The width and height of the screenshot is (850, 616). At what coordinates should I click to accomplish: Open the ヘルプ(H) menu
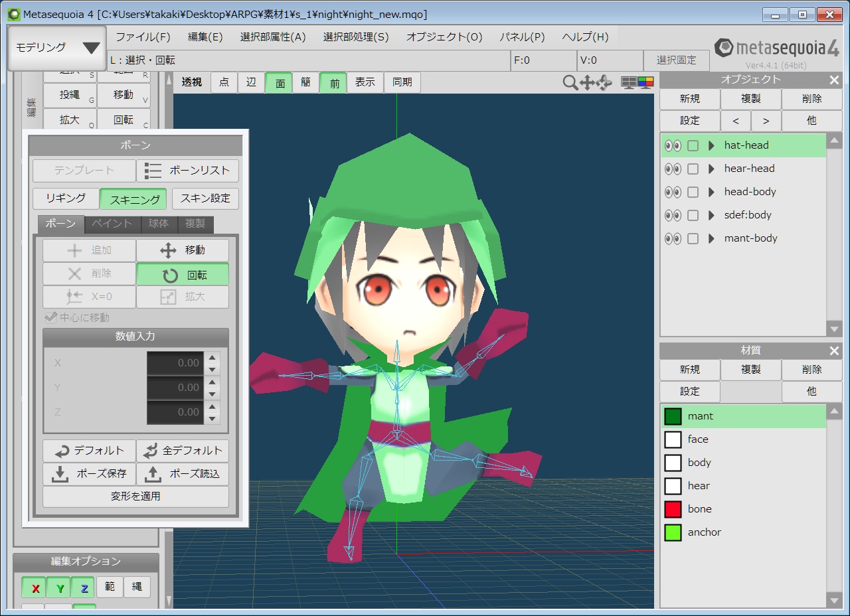tap(585, 37)
